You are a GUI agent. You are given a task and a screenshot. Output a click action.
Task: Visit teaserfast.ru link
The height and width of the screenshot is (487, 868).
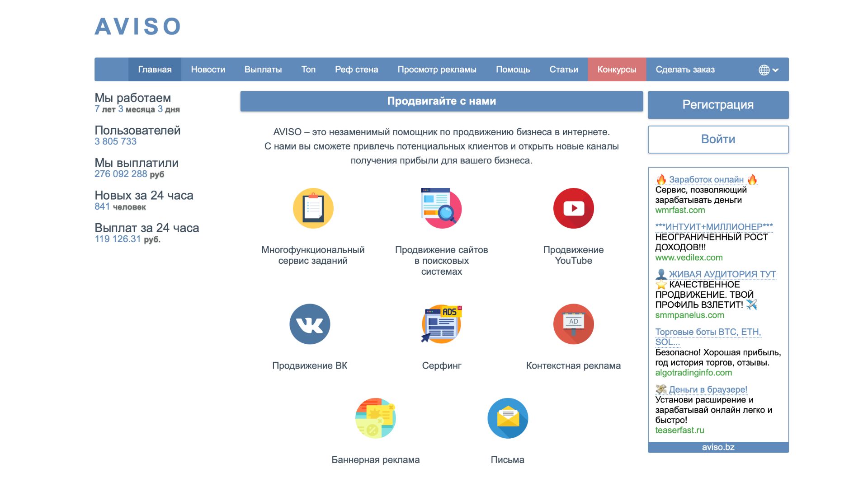[679, 431]
